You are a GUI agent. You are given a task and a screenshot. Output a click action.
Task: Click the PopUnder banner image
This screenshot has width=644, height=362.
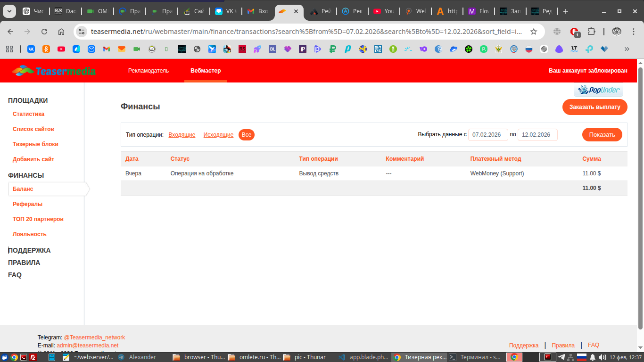(x=598, y=90)
